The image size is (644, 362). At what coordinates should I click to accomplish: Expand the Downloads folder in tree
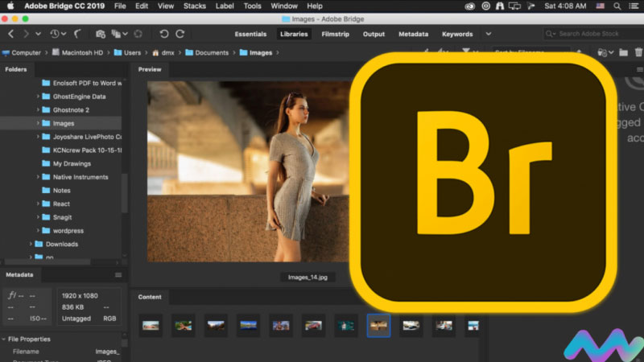click(31, 244)
